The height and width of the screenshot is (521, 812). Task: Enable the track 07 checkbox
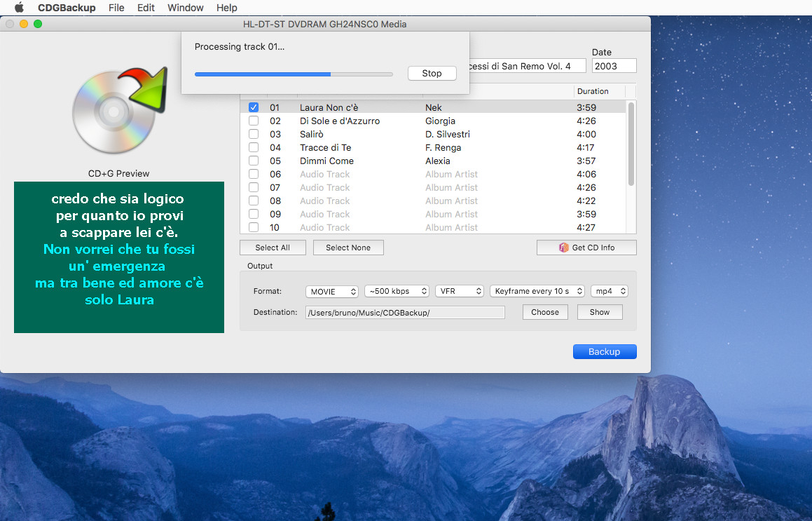(253, 188)
